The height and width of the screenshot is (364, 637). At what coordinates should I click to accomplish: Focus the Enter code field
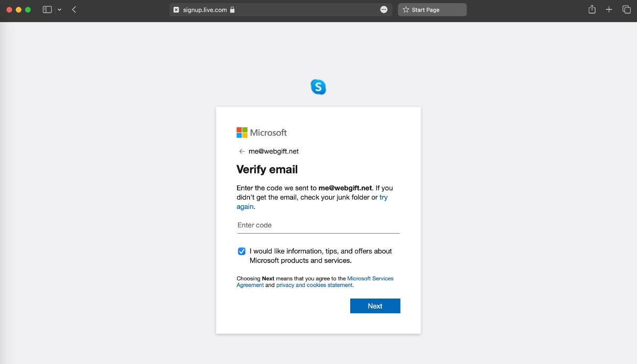318,225
